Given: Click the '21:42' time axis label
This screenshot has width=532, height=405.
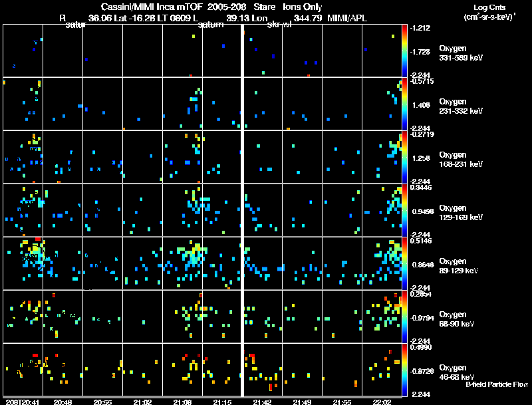Looking at the screenshot, I should [x=262, y=402].
